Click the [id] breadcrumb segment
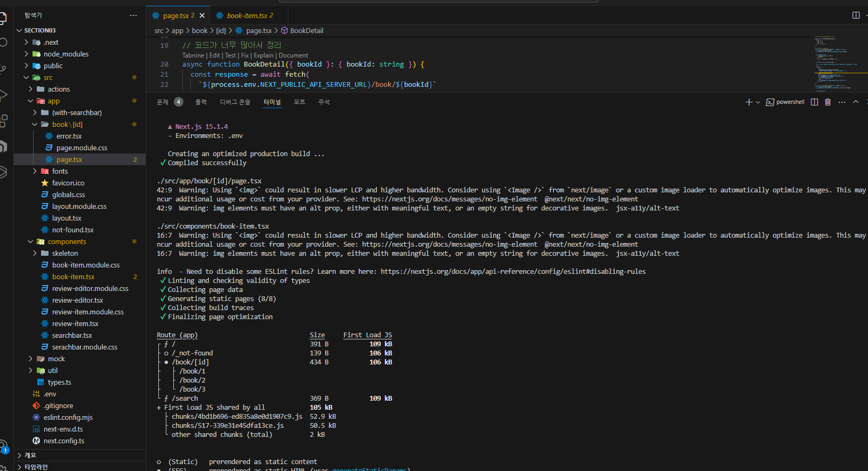Image resolution: width=868 pixels, height=471 pixels. (221, 30)
